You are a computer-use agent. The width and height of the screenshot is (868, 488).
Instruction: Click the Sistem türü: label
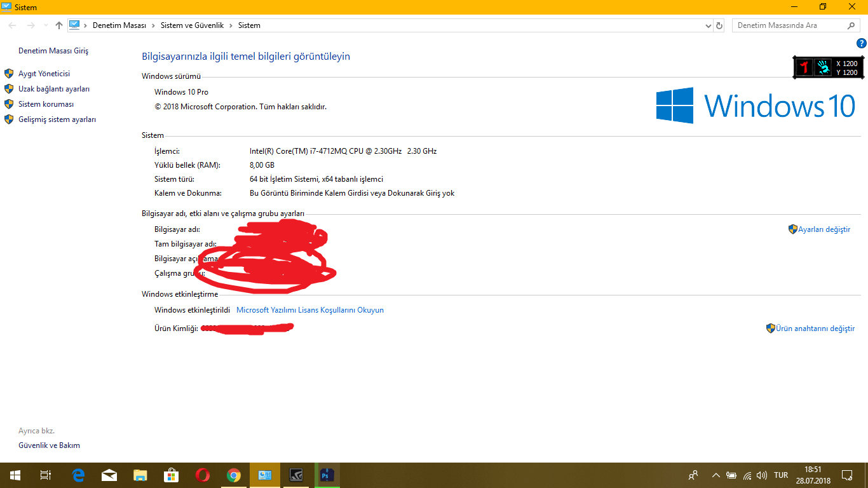click(x=174, y=179)
